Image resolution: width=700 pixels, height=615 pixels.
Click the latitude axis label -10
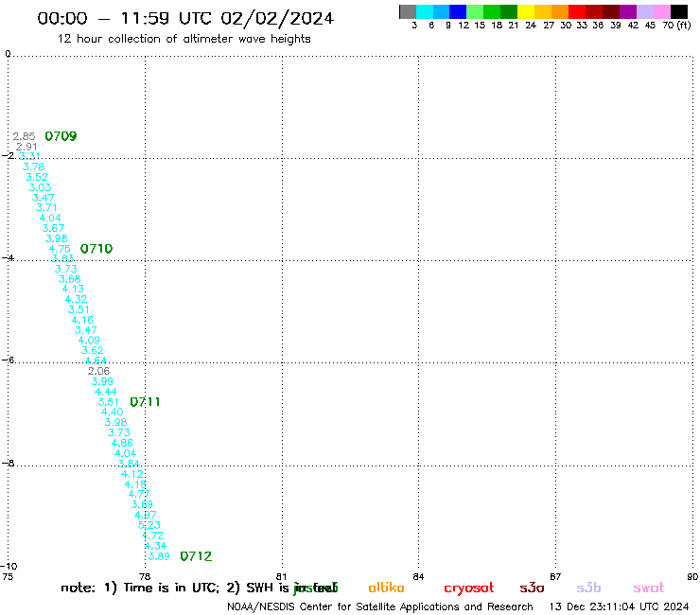(x=9, y=567)
